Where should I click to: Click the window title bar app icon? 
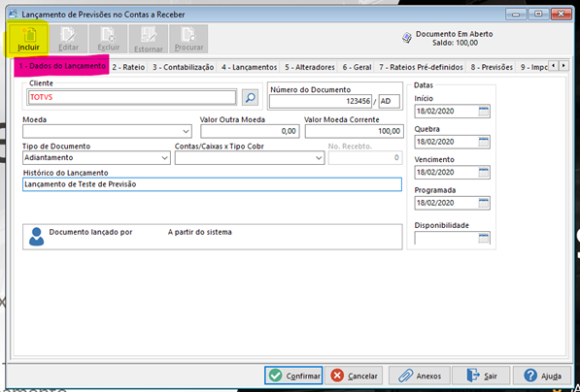tap(13, 14)
